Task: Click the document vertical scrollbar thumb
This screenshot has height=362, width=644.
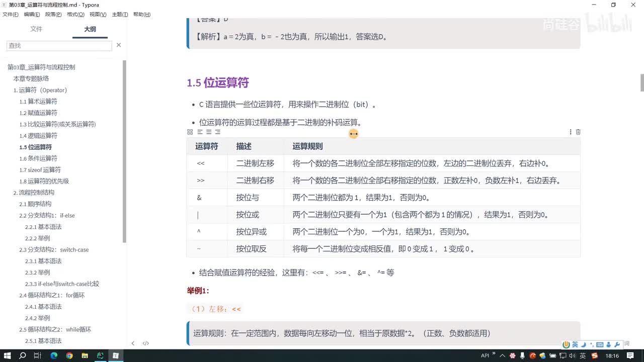Action: click(641, 82)
